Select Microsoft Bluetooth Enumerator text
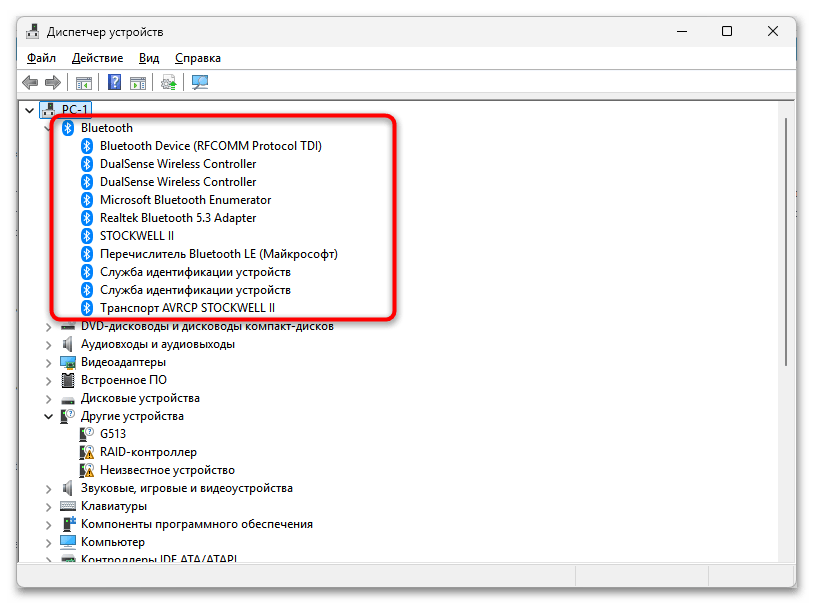813x604 pixels. 186,200
